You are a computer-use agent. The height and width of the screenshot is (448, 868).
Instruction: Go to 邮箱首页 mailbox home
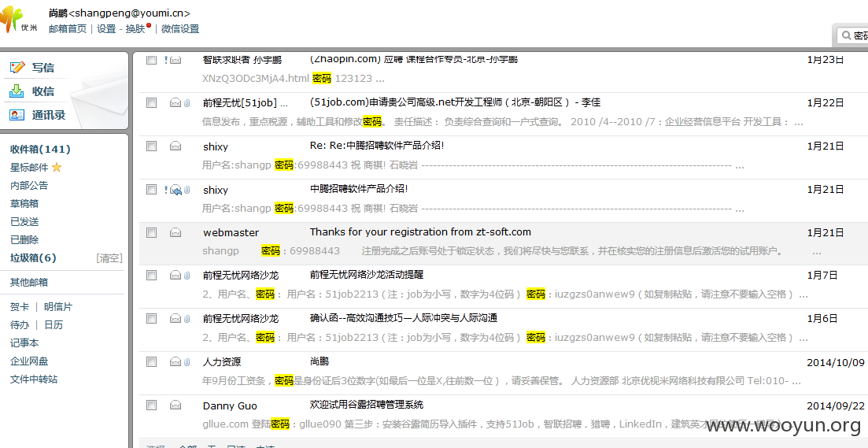click(x=68, y=29)
